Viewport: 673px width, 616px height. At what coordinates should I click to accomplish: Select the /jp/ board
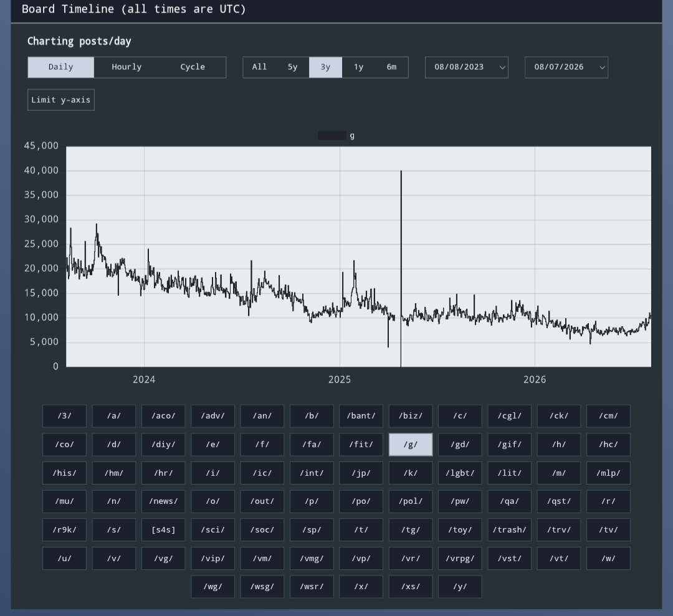tap(361, 473)
